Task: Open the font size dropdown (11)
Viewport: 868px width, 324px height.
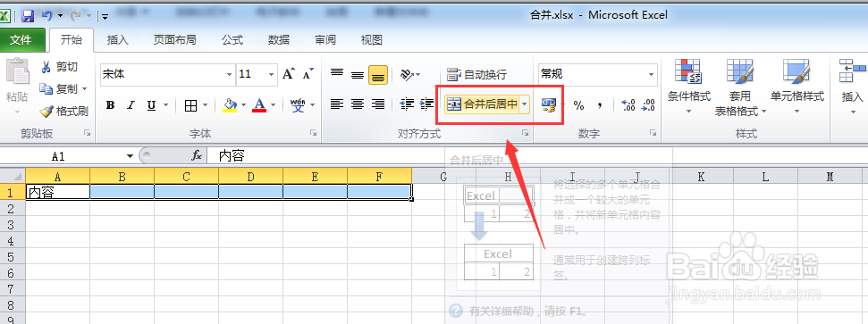Action: [x=271, y=74]
